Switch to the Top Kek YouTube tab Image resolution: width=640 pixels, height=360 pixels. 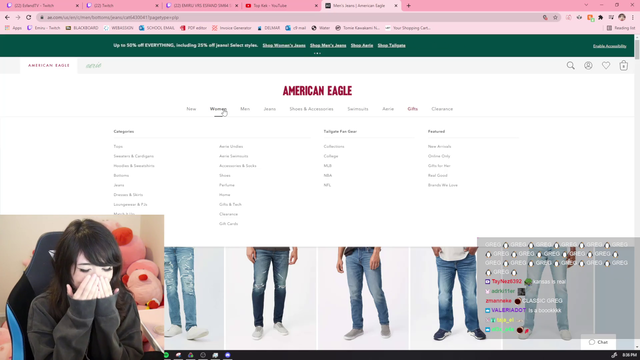(281, 6)
